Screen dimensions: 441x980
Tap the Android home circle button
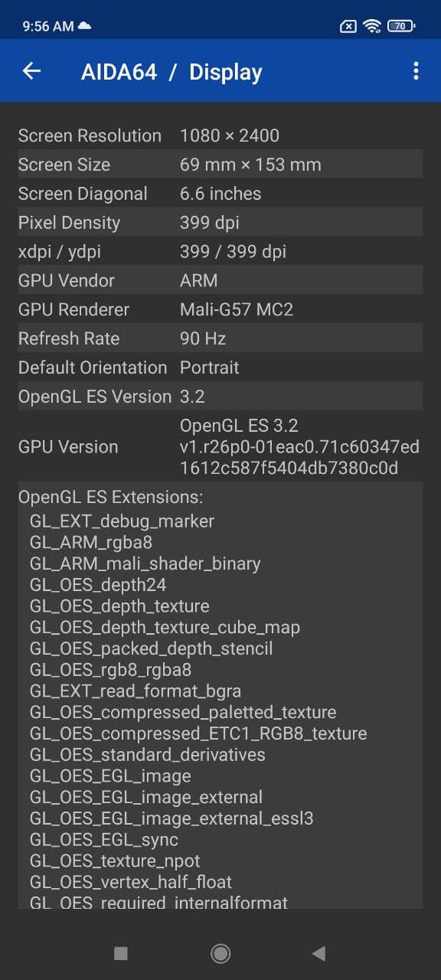pyautogui.click(x=220, y=953)
